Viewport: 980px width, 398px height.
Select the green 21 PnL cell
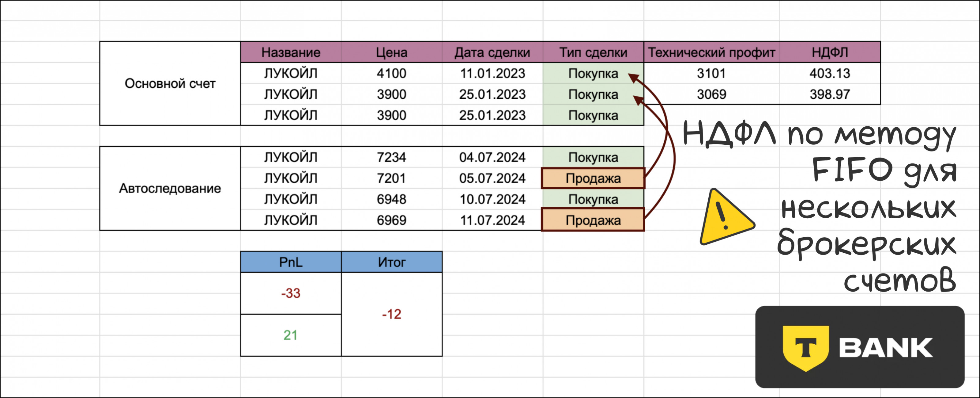click(291, 335)
